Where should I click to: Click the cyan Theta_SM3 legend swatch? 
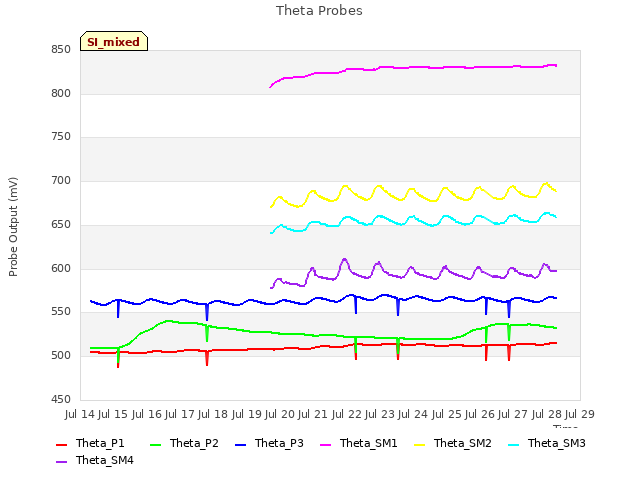513,444
